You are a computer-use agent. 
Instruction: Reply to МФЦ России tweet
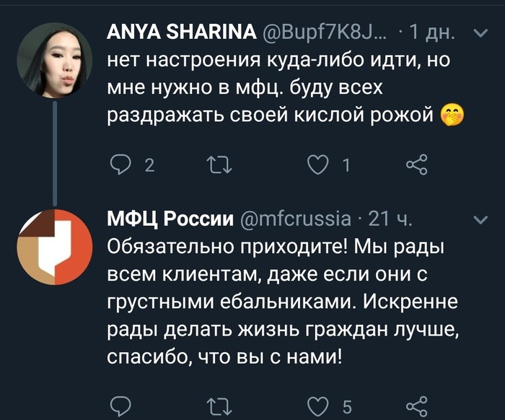pyautogui.click(x=119, y=407)
